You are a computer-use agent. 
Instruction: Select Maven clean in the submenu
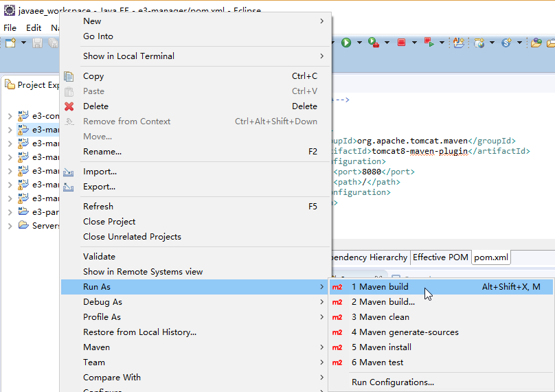point(380,317)
